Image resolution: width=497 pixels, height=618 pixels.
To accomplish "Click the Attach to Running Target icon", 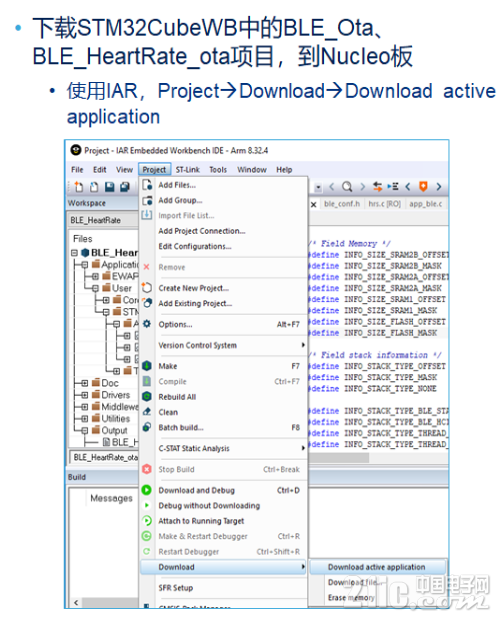I will pos(147,521).
